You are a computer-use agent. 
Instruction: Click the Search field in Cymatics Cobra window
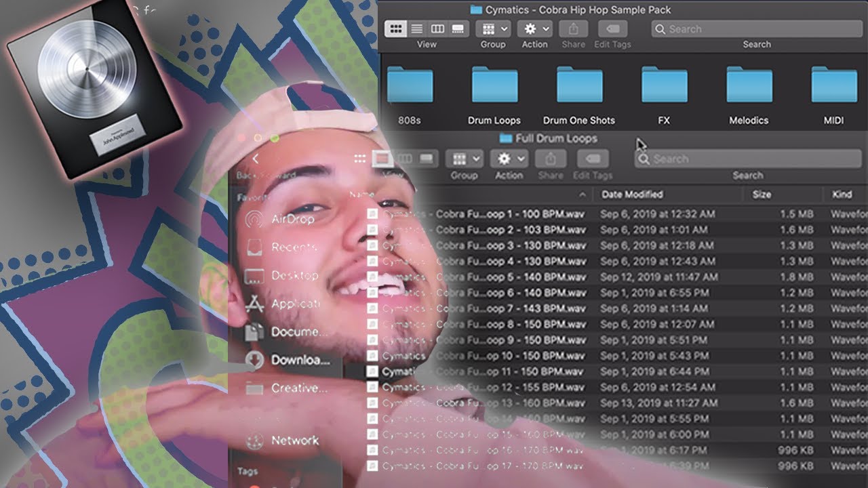pyautogui.click(x=756, y=29)
